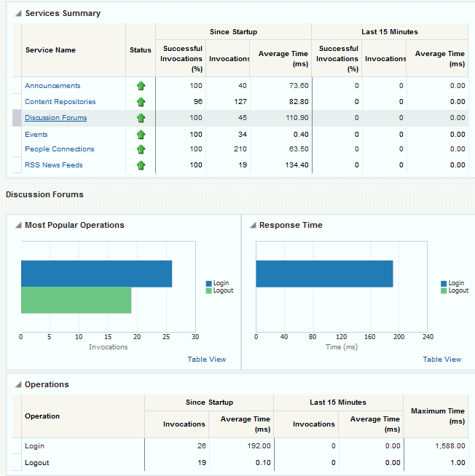Click the People Connections status arrow
Screen dimensions: 475x476
pos(141,149)
